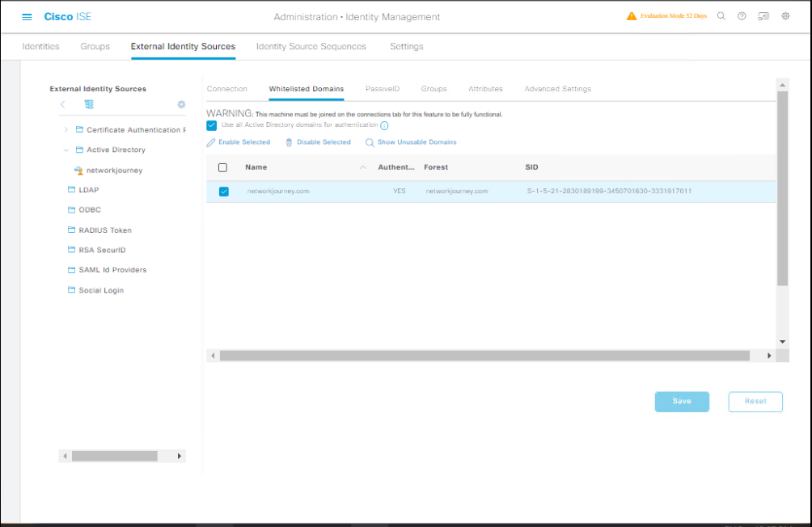The height and width of the screenshot is (527, 812).
Task: Open the Settings tab
Action: coord(407,47)
